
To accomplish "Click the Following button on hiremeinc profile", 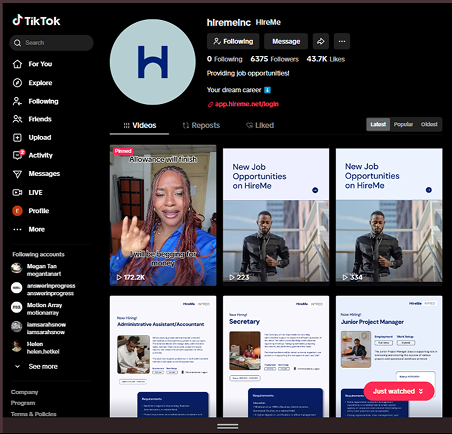I will coord(233,41).
